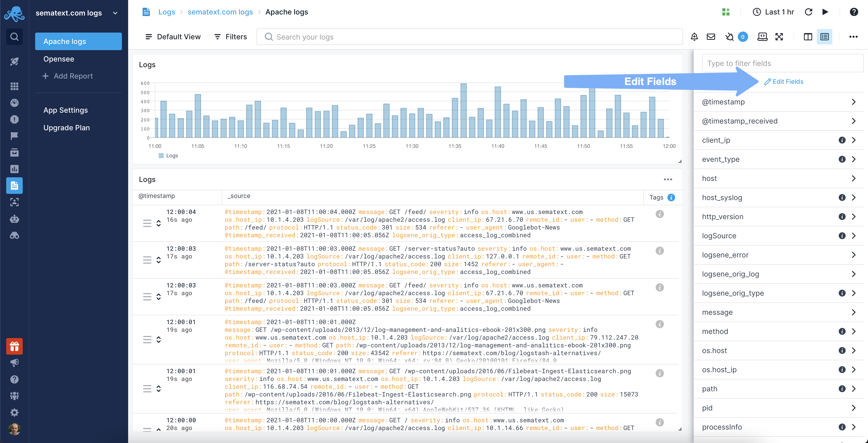Toggle fullscreen with the expand arrows icon
Viewport: 868px width, 443px height.
point(779,37)
